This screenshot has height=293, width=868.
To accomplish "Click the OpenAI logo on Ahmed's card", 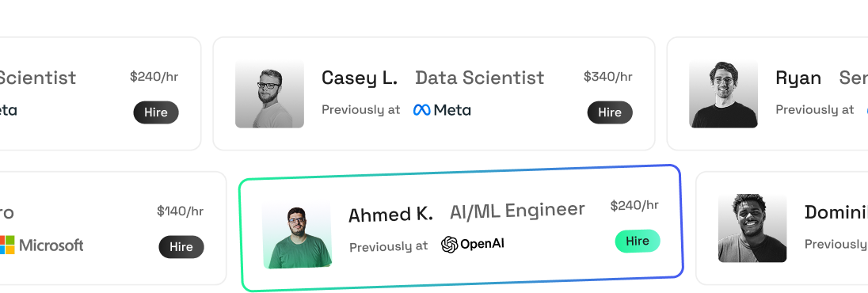I will [473, 244].
